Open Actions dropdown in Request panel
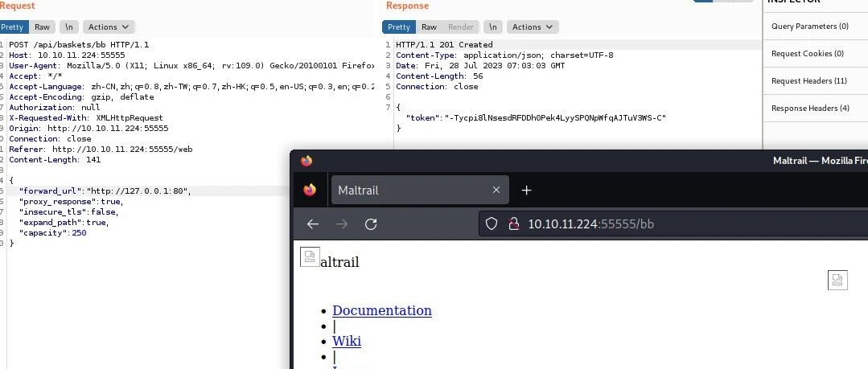Screen dimensions: 868x369 [x=109, y=27]
